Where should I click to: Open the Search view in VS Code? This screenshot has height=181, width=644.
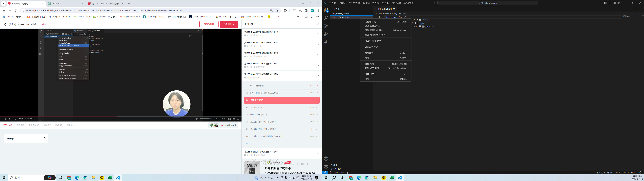point(326,18)
